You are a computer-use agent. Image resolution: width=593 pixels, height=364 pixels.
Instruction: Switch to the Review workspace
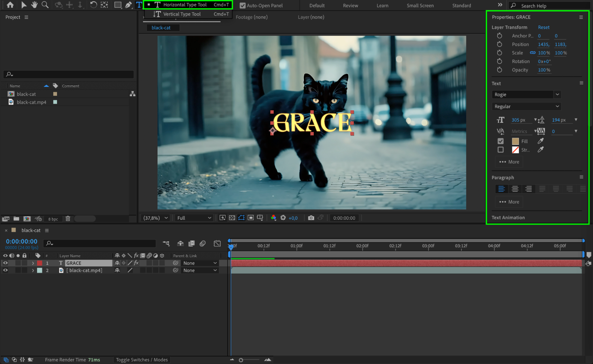click(350, 5)
